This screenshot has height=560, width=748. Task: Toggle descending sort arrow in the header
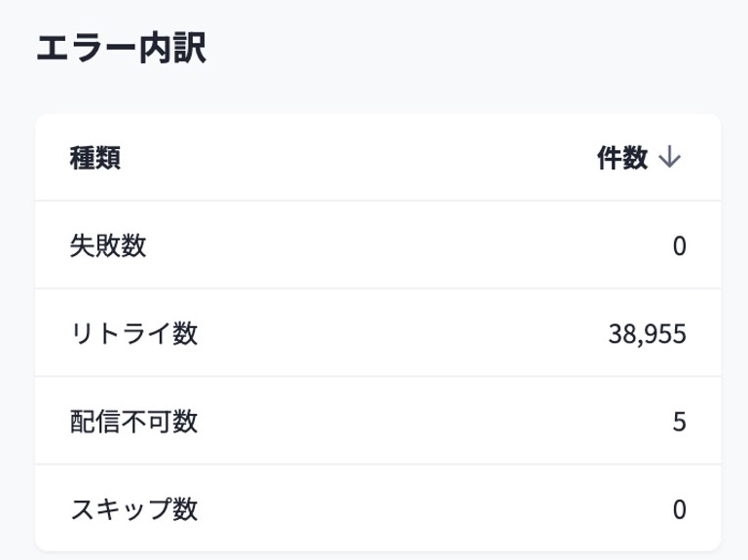pyautogui.click(x=669, y=159)
